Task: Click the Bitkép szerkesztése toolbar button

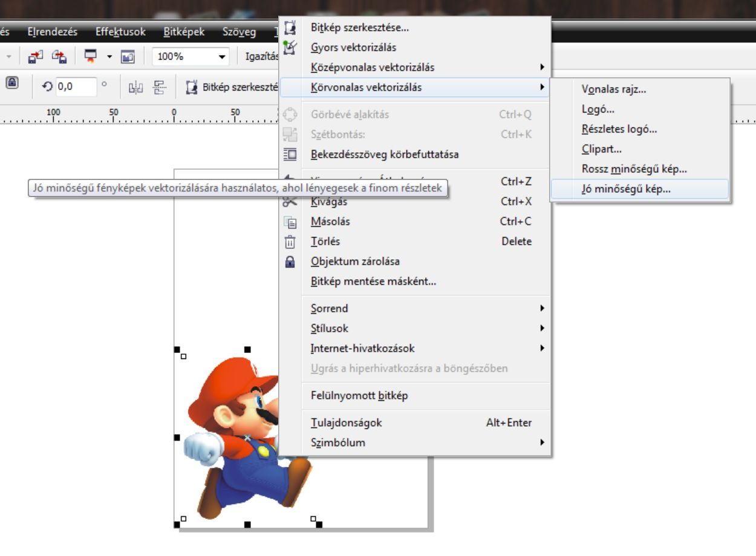Action: point(232,87)
